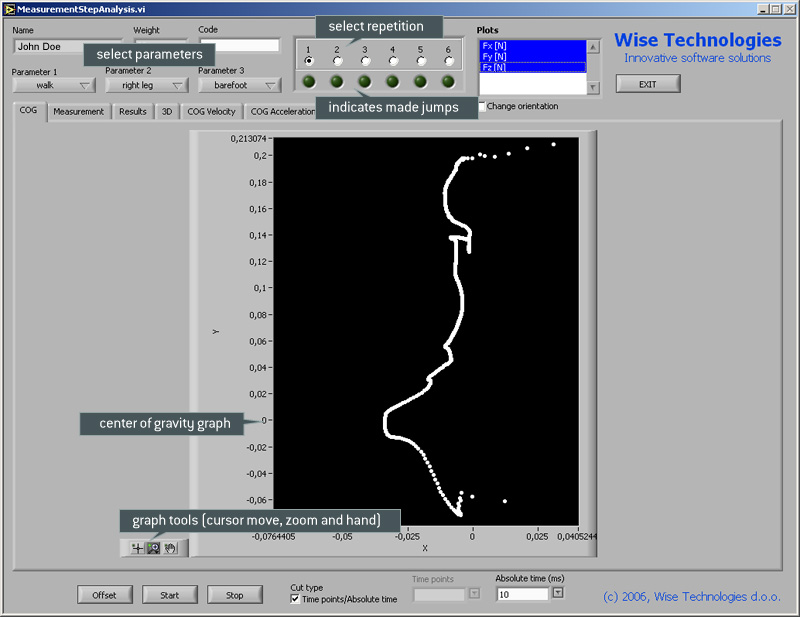The image size is (800, 617).
Task: Click the Y-axis maximum value 0,213074
Action: pos(248,139)
